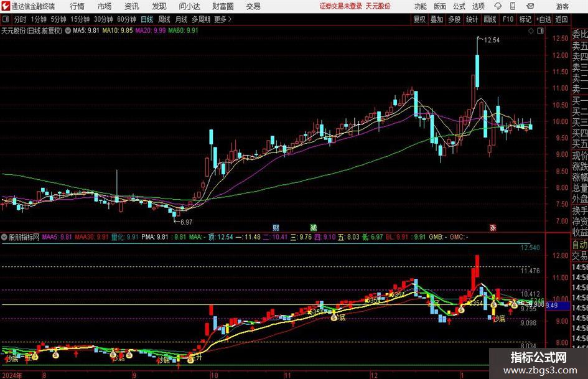Open the 功能 menu

[421, 6]
